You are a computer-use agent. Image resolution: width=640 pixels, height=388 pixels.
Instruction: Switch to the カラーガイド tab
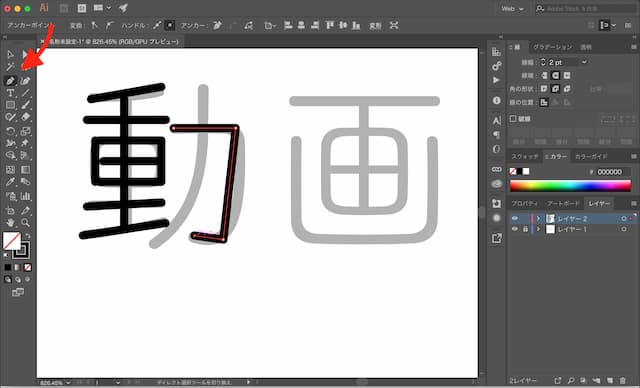(x=591, y=156)
